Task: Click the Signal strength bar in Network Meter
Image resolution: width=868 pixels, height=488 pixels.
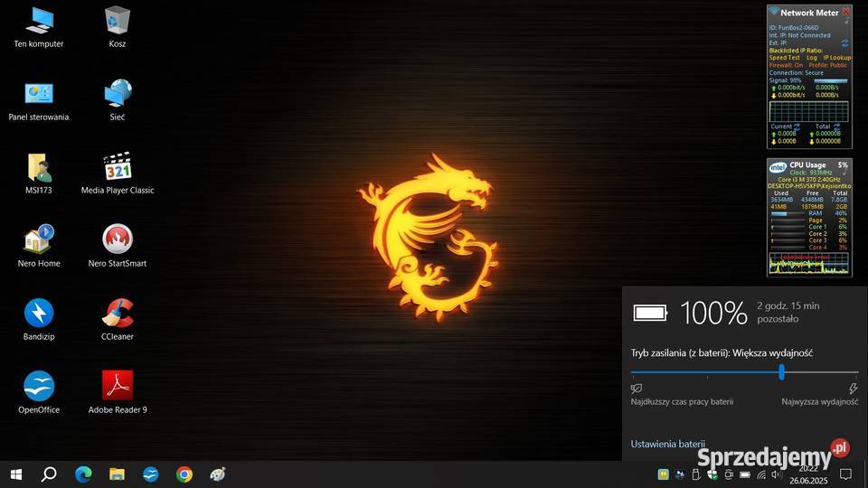Action: 830,80
